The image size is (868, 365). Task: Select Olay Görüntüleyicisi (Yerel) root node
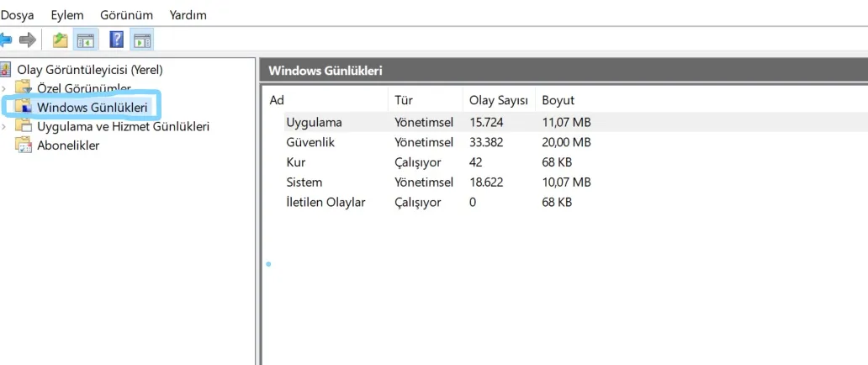click(x=90, y=70)
